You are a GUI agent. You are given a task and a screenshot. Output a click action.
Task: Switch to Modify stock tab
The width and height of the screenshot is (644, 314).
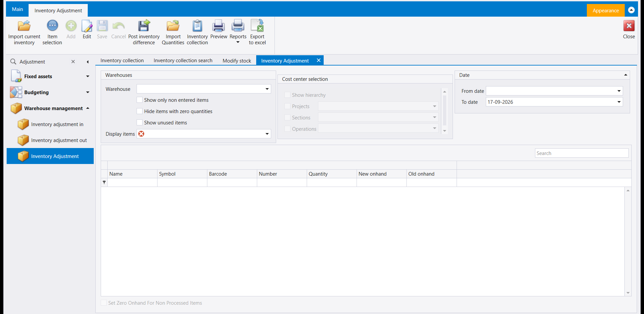237,61
